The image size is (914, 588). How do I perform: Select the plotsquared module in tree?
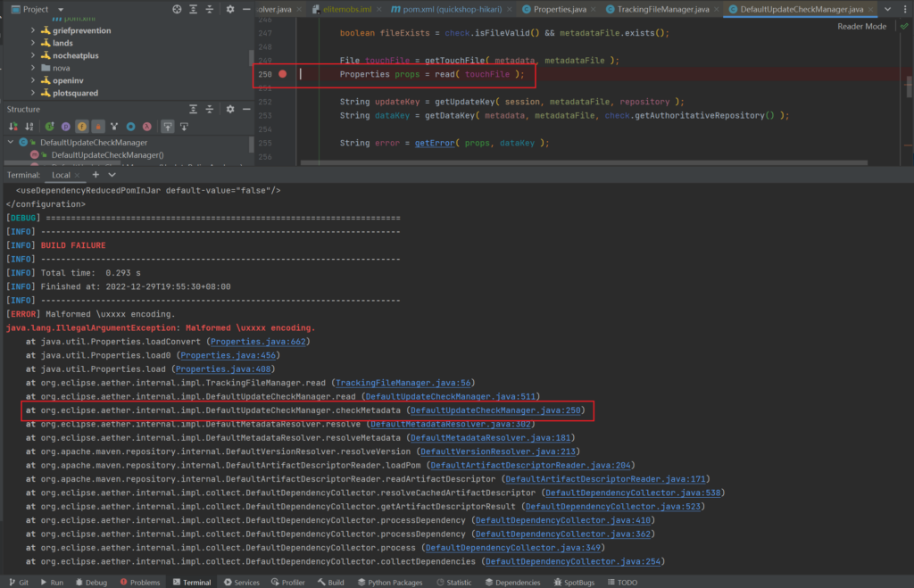click(75, 93)
